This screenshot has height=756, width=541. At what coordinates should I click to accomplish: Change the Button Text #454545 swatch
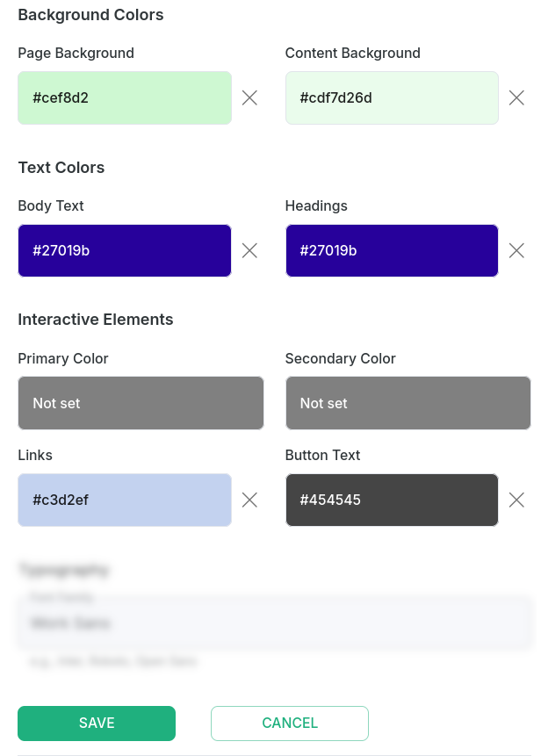pyautogui.click(x=392, y=500)
